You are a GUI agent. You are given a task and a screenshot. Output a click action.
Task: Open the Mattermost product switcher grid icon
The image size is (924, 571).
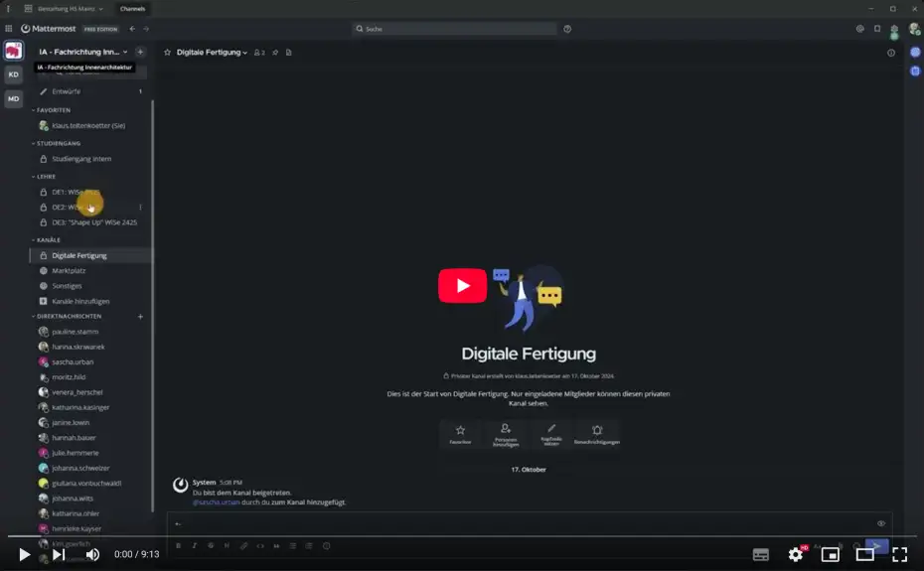pyautogui.click(x=8, y=28)
